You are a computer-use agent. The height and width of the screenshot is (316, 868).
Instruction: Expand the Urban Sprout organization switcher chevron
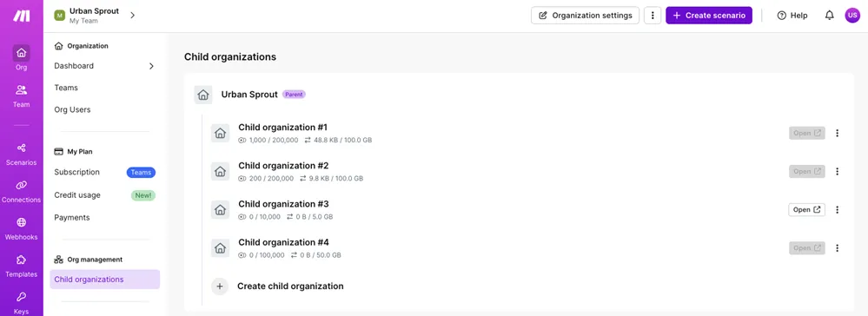click(132, 16)
